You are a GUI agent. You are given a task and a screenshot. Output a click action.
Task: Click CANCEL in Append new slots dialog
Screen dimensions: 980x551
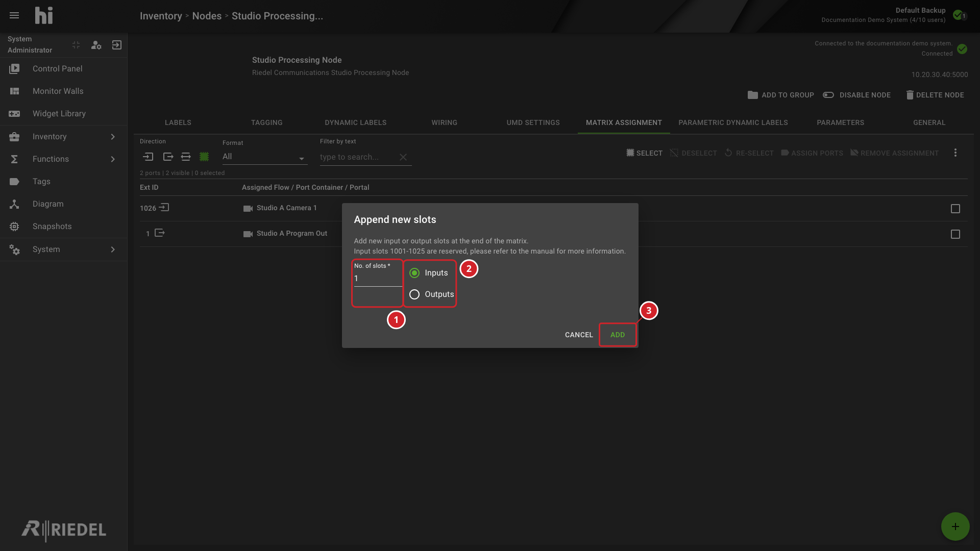[x=579, y=335]
